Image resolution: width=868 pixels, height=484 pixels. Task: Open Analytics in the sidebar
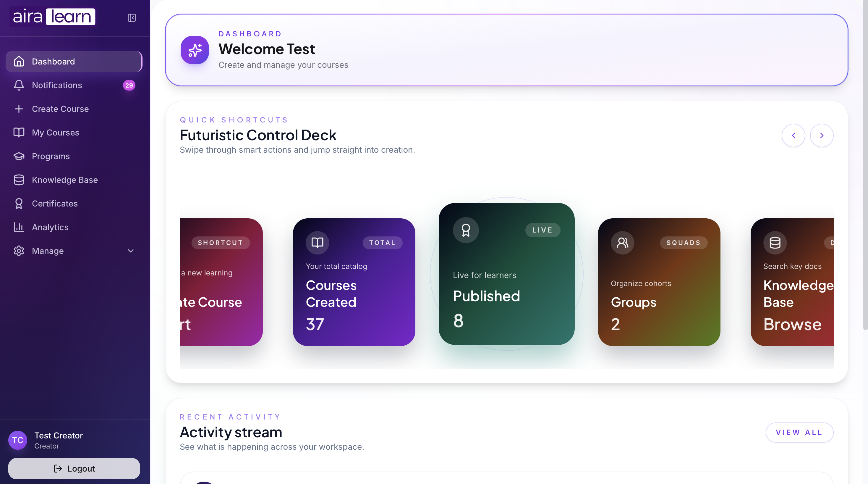[74, 227]
